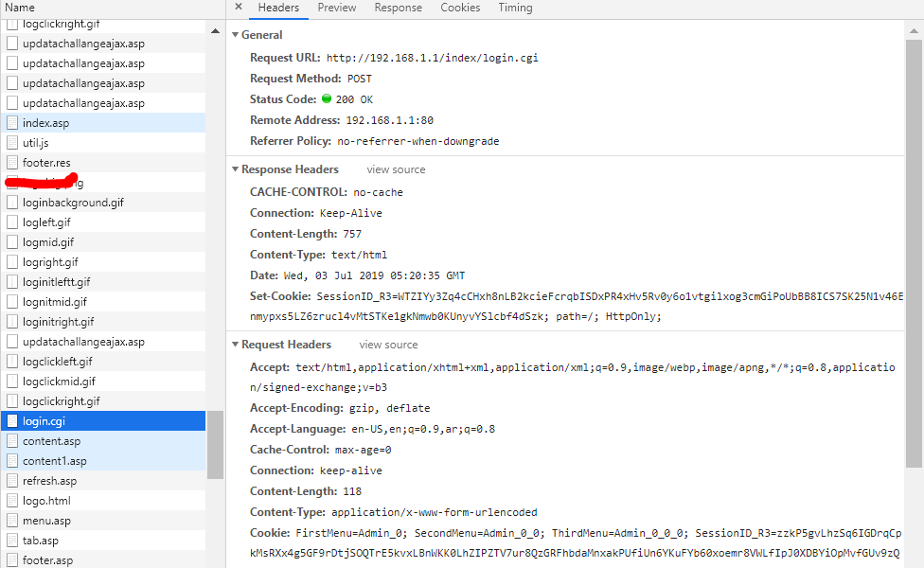This screenshot has height=568, width=924.
Task: Click the file icon beside tab.asp
Action: click(12, 540)
